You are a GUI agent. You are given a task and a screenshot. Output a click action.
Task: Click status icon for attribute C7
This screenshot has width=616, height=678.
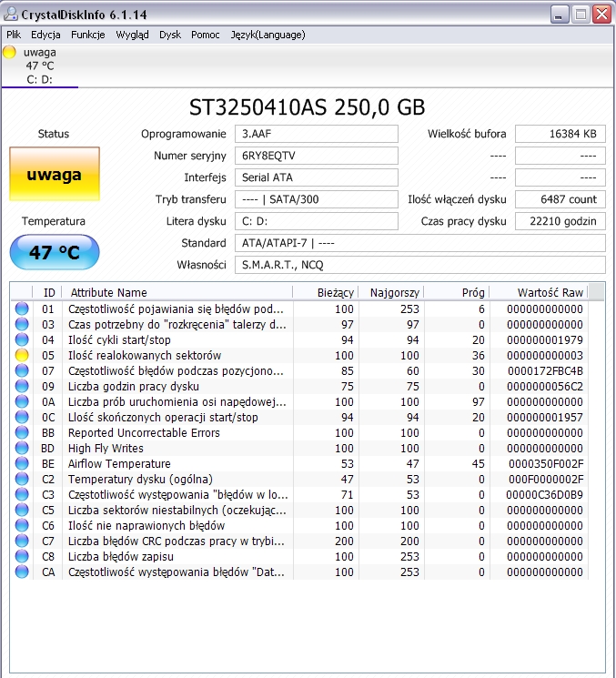tap(22, 541)
